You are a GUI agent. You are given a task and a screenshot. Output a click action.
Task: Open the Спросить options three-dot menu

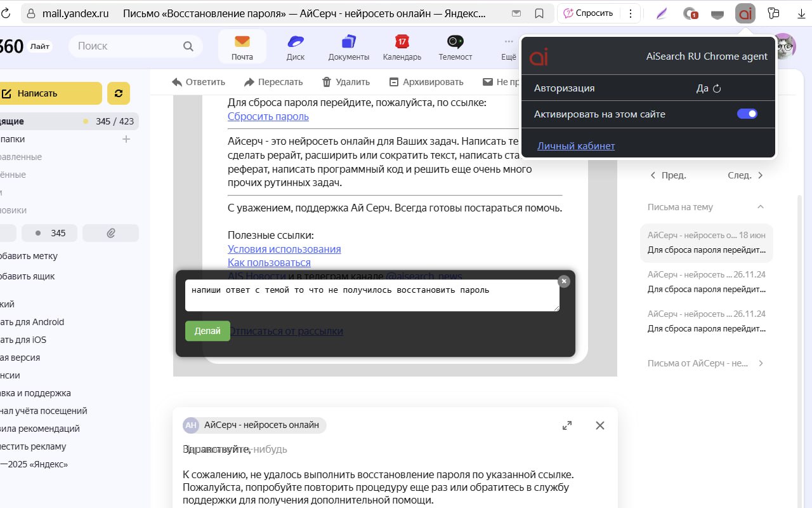click(x=630, y=13)
